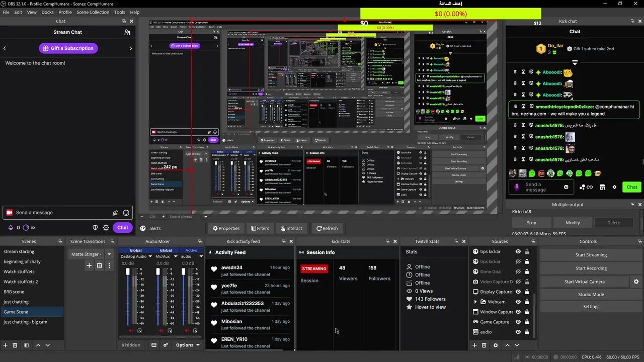The image size is (644, 362).
Task: Open the Profile menu
Action: coord(65,12)
